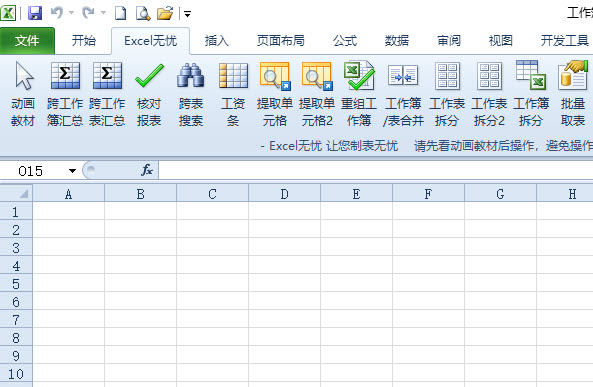Image resolution: width=593 pixels, height=387 pixels.
Task: Switch to the 插入 insert tab
Action: pos(217,40)
